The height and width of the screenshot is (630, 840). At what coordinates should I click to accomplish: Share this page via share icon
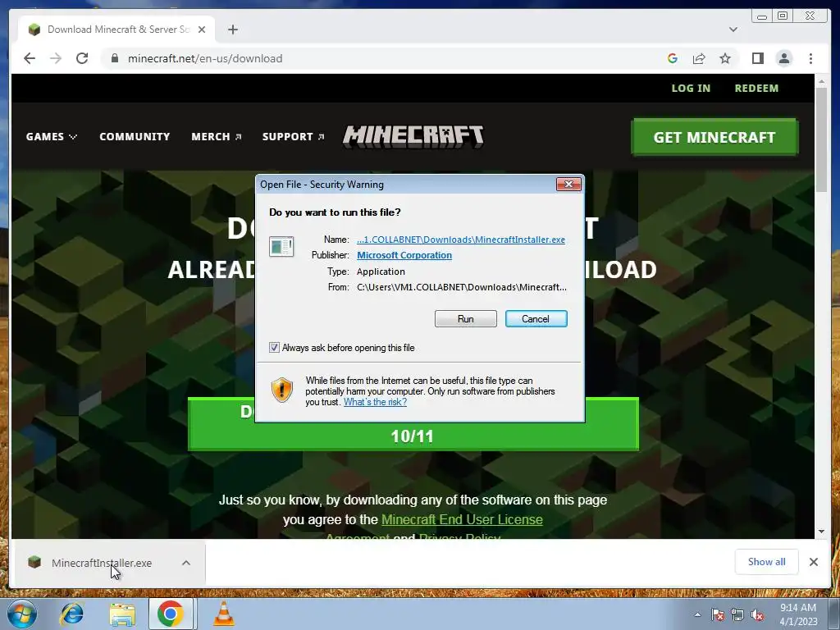pyautogui.click(x=699, y=58)
